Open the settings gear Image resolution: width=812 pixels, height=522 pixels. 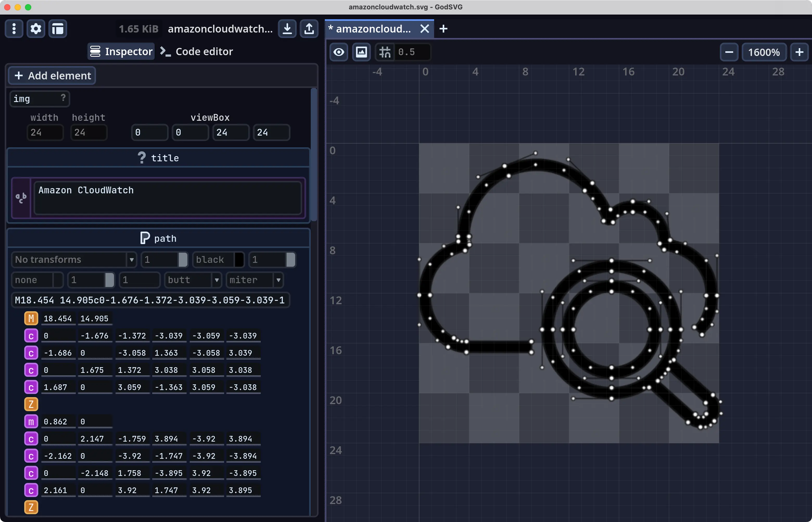pos(36,29)
